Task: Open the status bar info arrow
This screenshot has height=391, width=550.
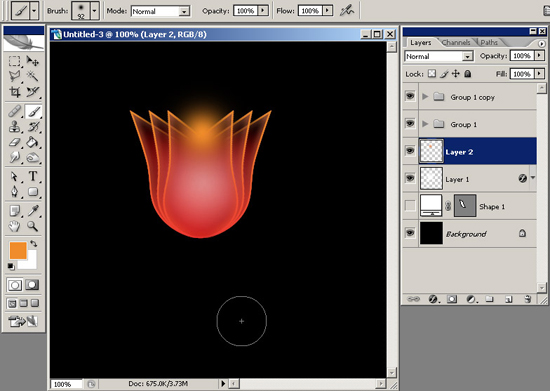Action: [223, 384]
